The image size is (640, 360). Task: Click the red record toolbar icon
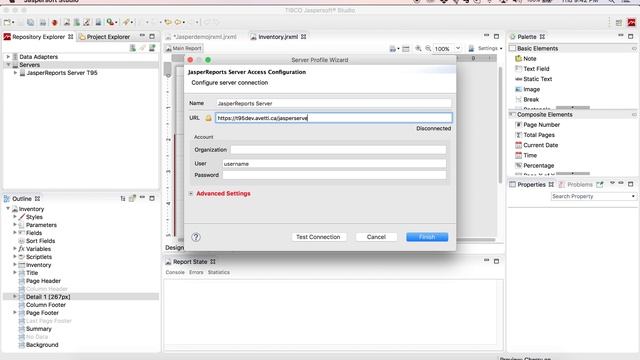tap(55, 22)
